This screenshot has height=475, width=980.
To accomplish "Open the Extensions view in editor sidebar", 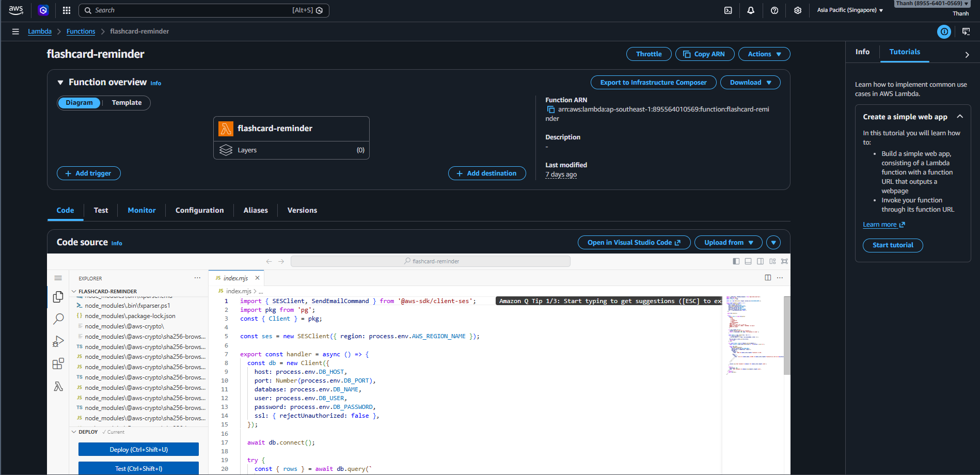I will click(58, 364).
